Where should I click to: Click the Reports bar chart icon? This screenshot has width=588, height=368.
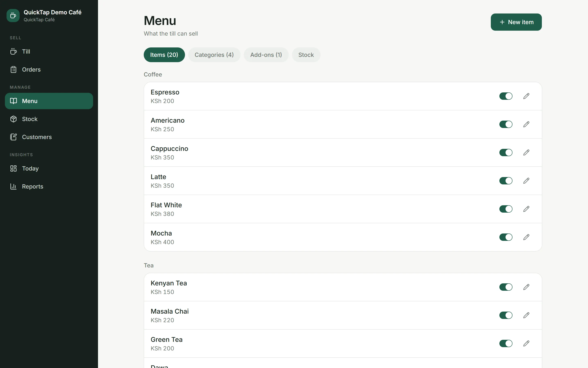(x=13, y=186)
